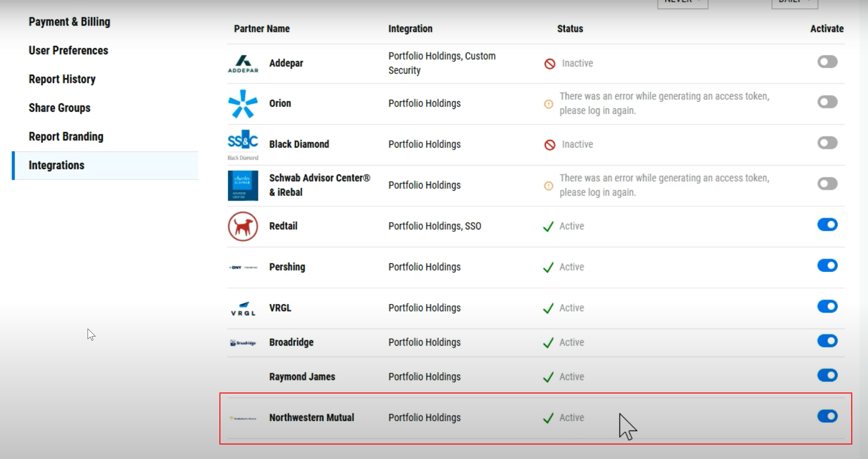Click 'Portfolio Holdings, SSO' integration text
The width and height of the screenshot is (868, 459).
tap(434, 226)
